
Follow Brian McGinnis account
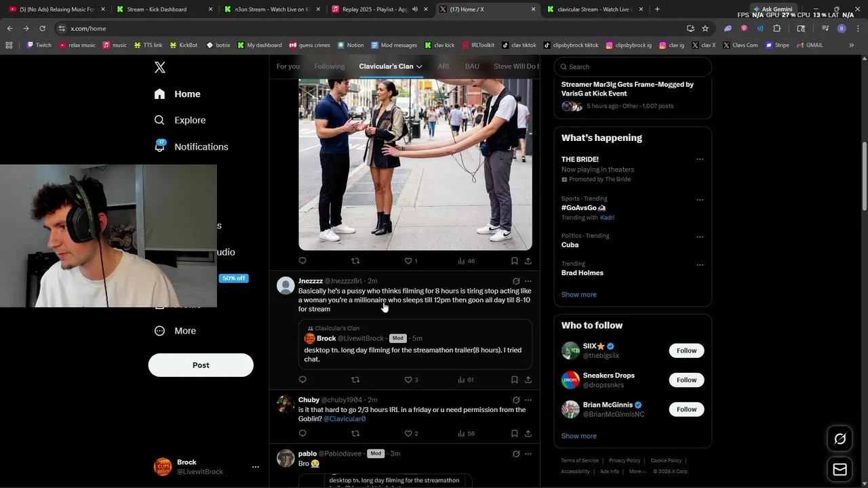click(686, 409)
